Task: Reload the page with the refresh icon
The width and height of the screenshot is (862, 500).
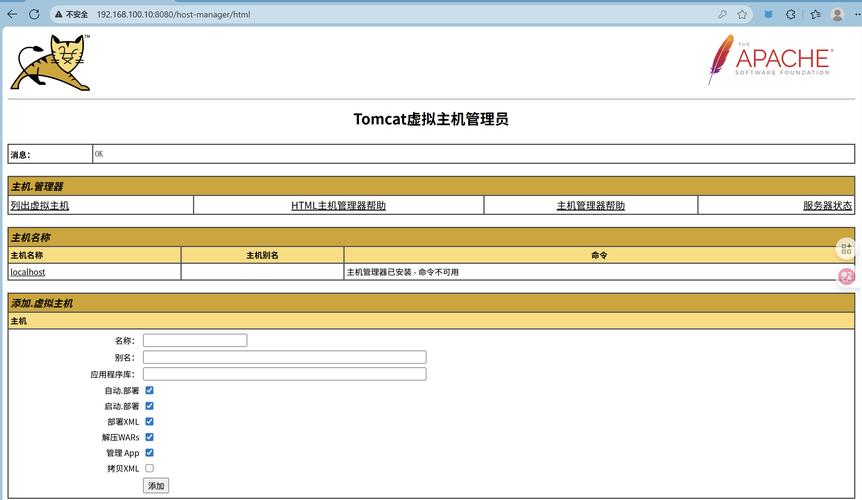Action: coord(34,14)
